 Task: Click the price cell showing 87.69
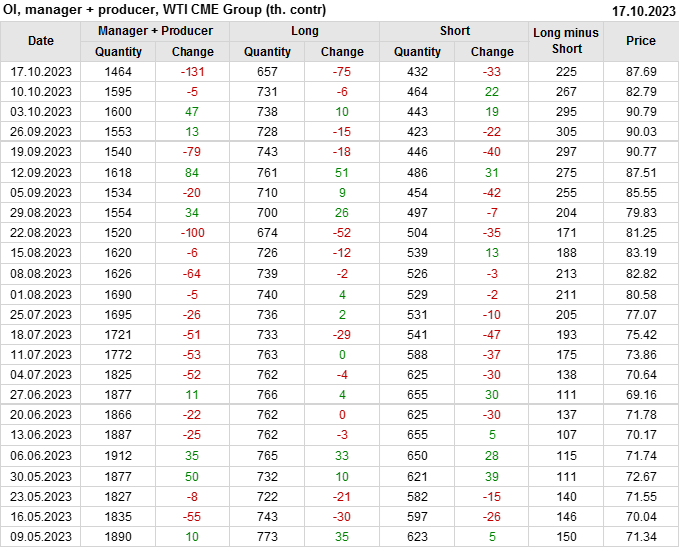pyautogui.click(x=641, y=72)
